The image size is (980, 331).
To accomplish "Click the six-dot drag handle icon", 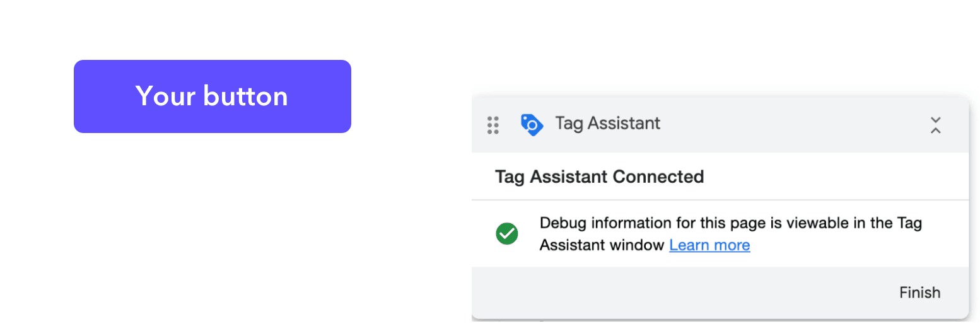I will [493, 125].
